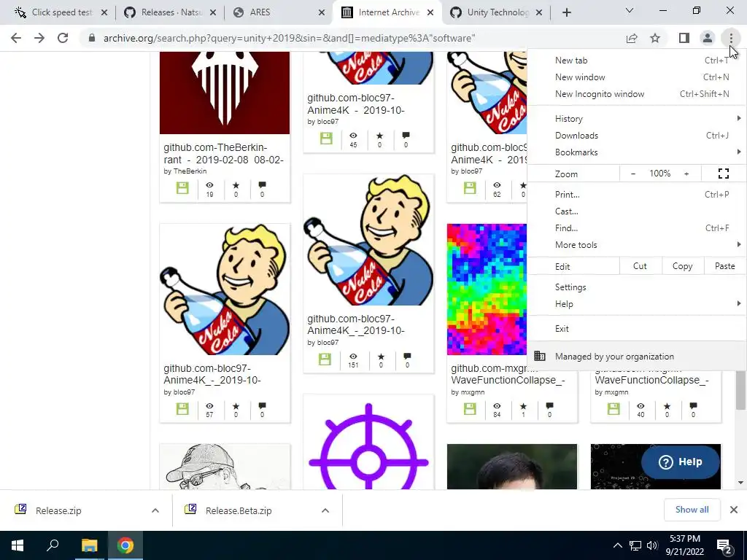The width and height of the screenshot is (747, 560).
Task: Click the Cut button in Edit row
Action: point(640,266)
